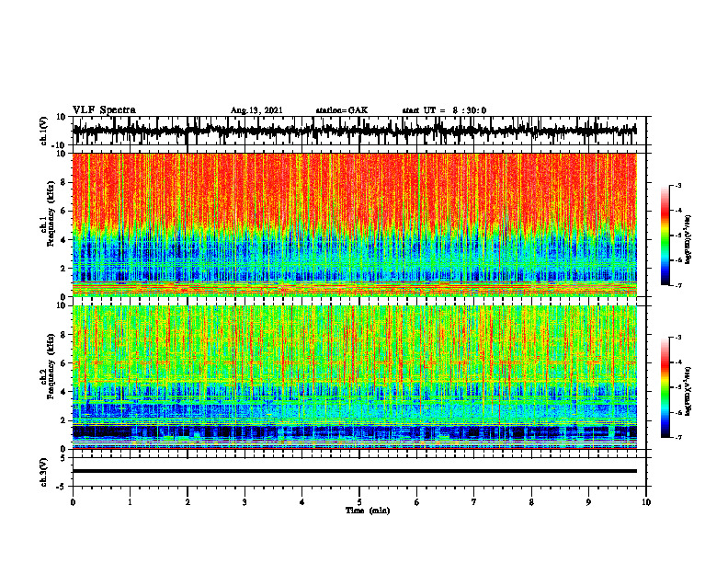Click the ch.2 colorbar log(PSD) label
728x563 pixels.
point(688,389)
